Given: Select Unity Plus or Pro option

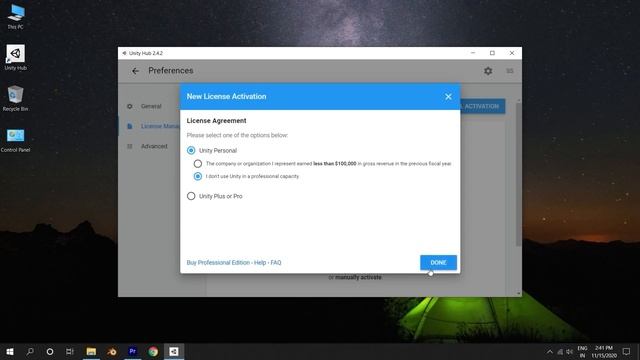Looking at the screenshot, I should 191,196.
